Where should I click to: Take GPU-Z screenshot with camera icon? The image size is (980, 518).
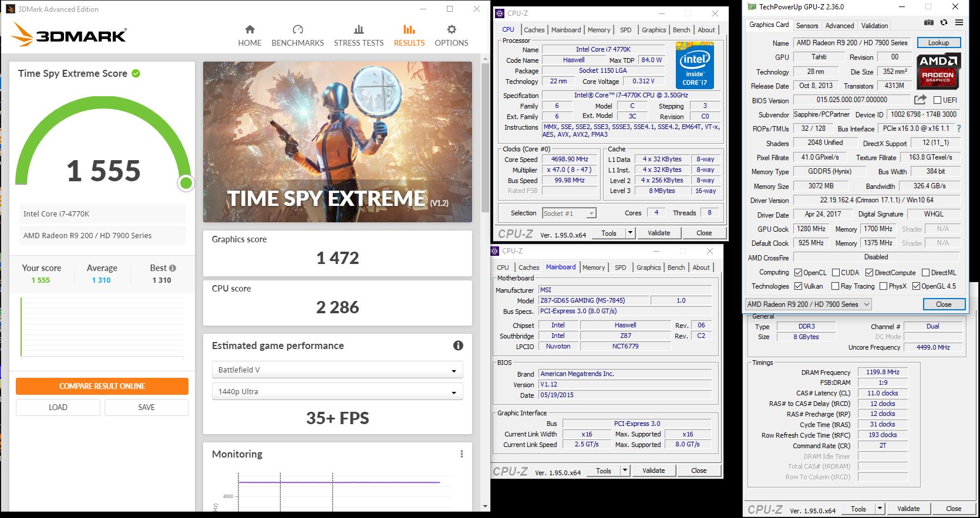(929, 22)
